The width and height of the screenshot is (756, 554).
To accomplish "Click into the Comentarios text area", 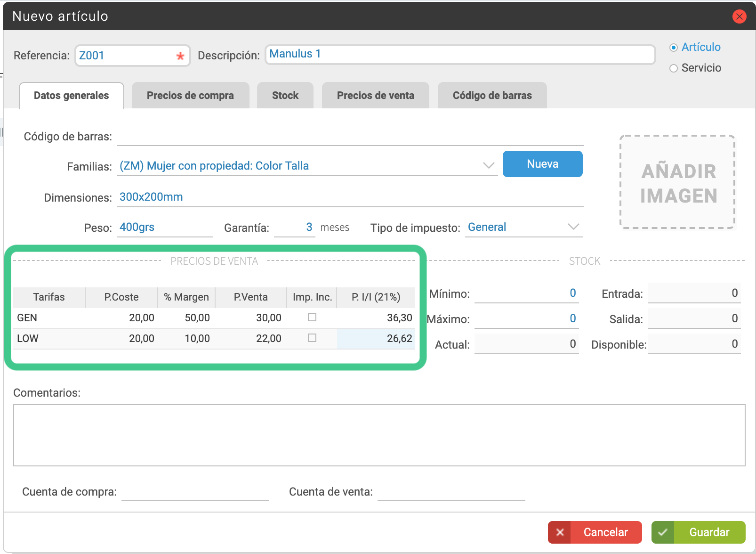I will click(379, 435).
